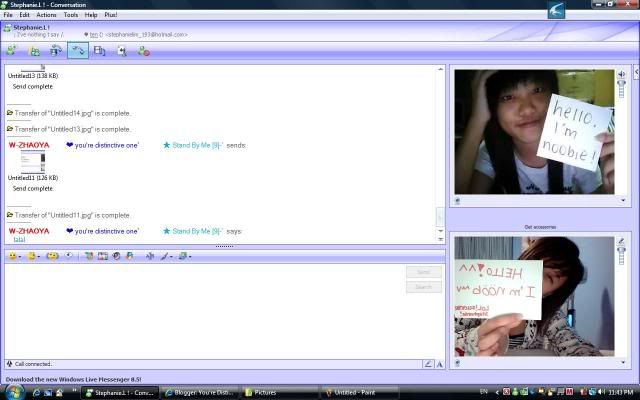The width and height of the screenshot is (640, 400).
Task: Open the 'Get accessories' link
Action: click(x=540, y=227)
